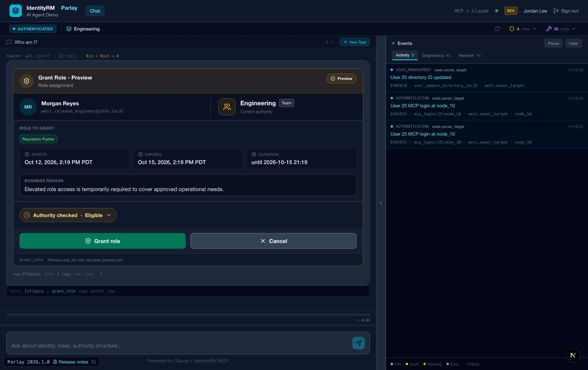Collapse the Events panel with the side chevron

point(381,203)
